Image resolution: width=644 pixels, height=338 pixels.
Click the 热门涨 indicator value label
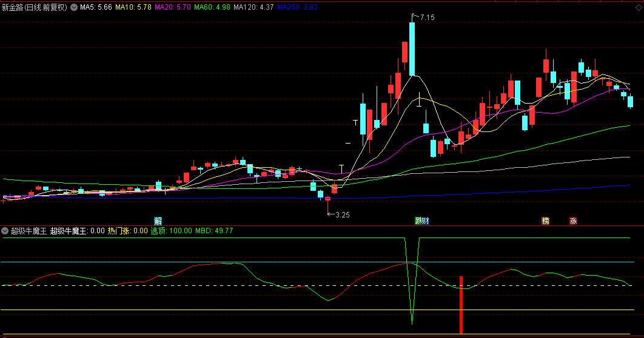click(x=127, y=231)
